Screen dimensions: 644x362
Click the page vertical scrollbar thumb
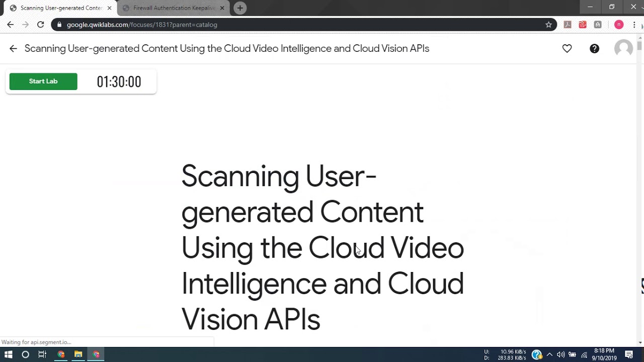[639, 46]
